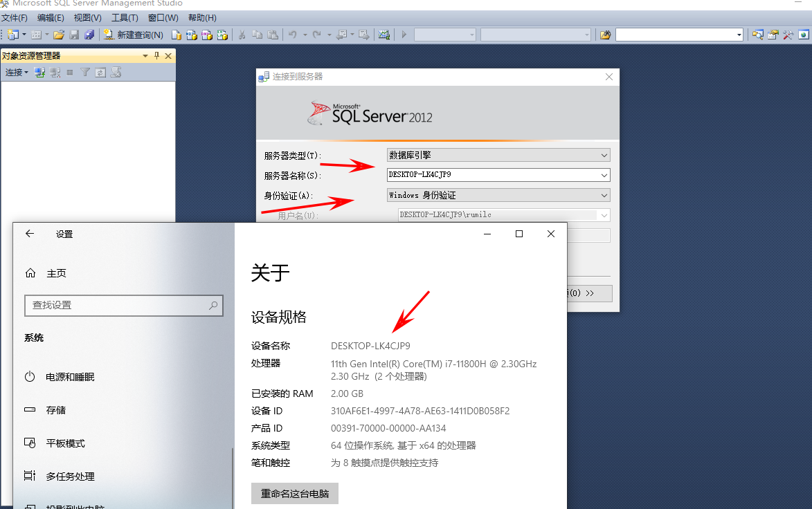Open Object Explorer window position dropdown arrow
This screenshot has width=812, height=509.
point(145,56)
